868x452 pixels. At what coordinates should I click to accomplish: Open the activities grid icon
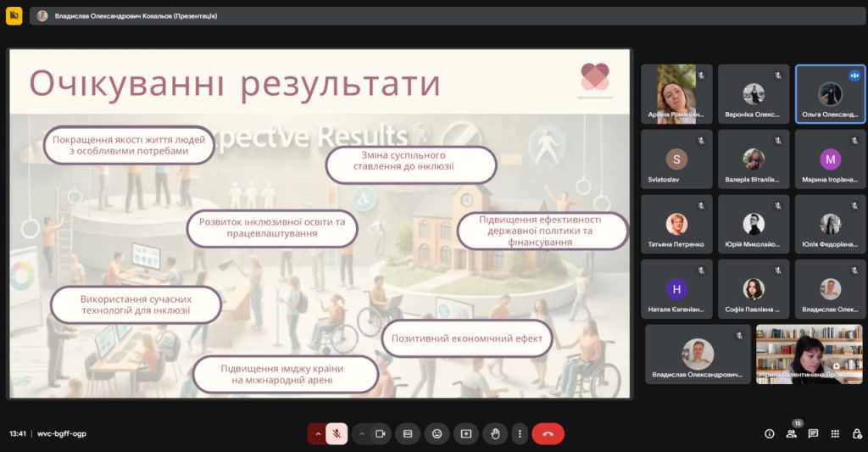point(835,433)
